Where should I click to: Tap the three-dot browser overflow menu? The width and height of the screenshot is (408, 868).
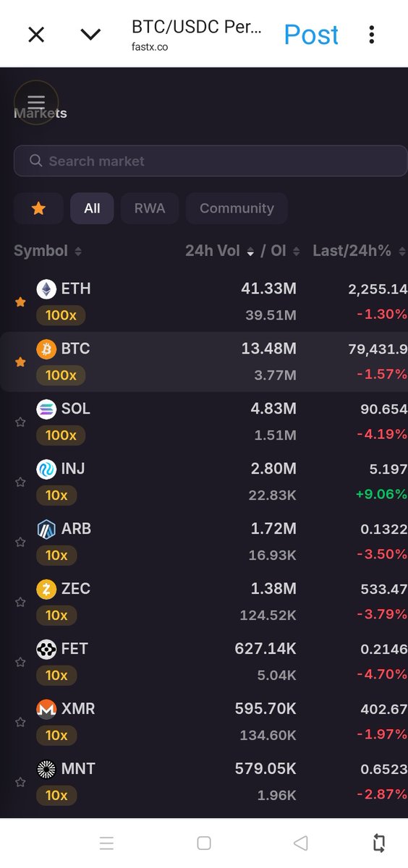(x=371, y=34)
